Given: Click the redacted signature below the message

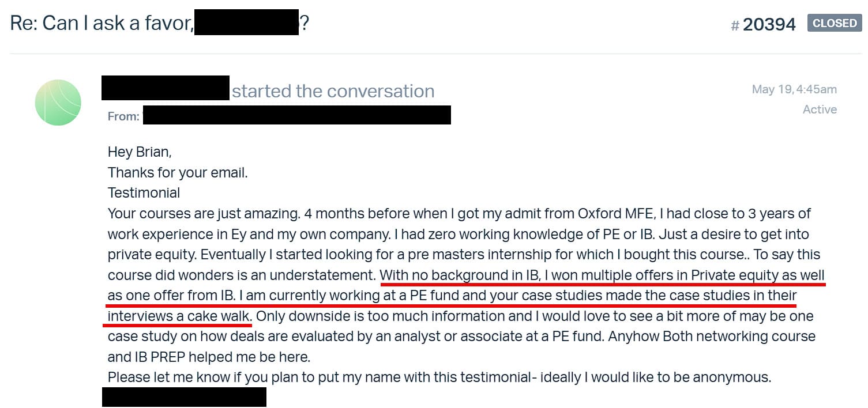Looking at the screenshot, I should tap(184, 397).
